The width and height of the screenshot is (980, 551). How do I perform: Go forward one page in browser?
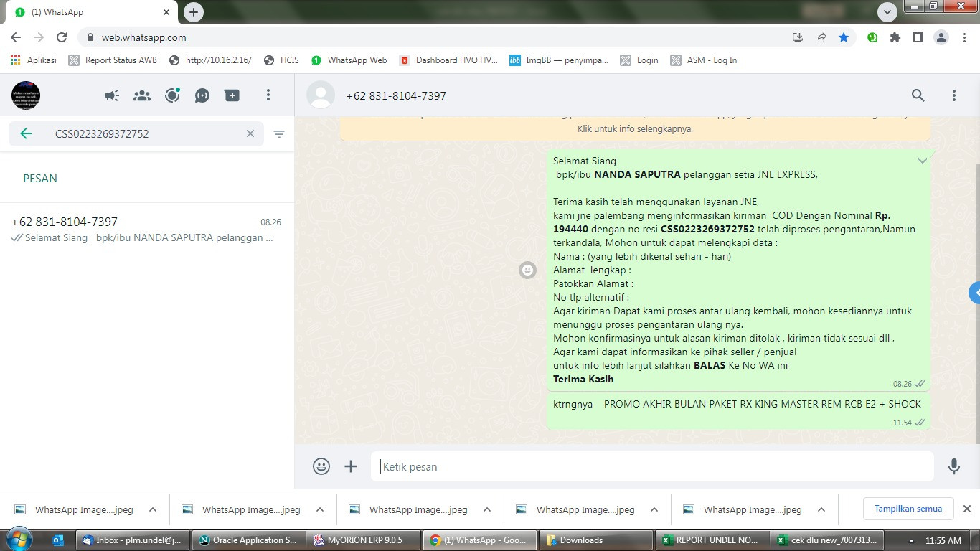[39, 37]
